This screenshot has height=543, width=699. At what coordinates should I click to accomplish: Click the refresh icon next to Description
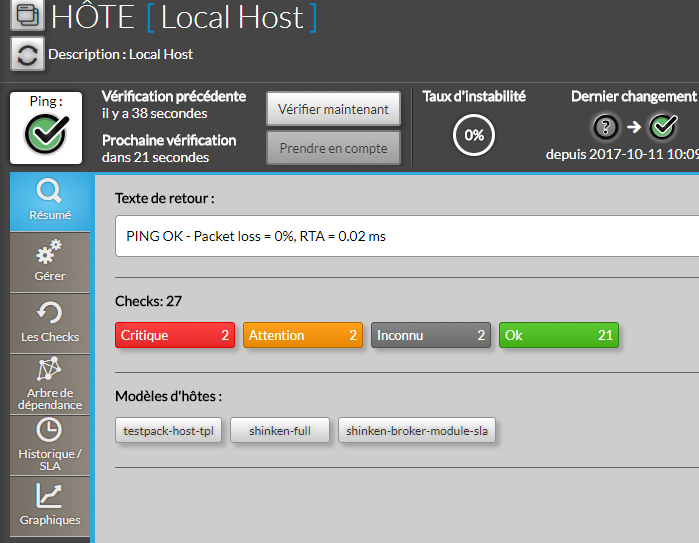(x=27, y=54)
